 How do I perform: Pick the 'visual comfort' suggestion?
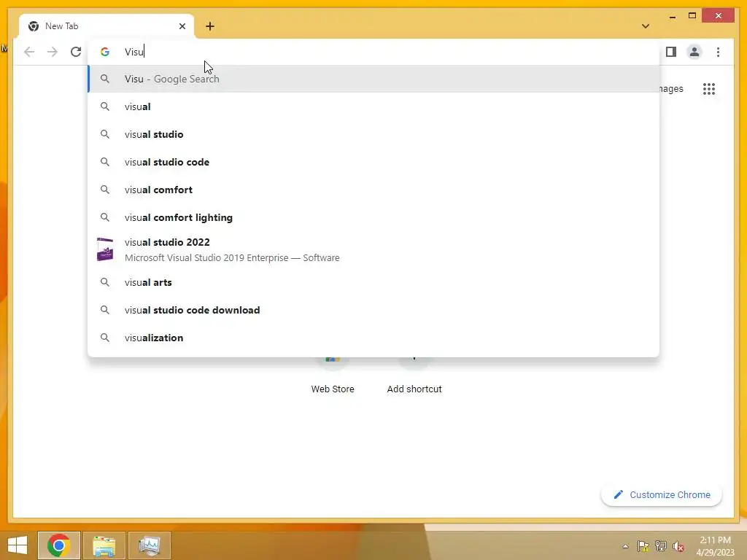pos(373,190)
